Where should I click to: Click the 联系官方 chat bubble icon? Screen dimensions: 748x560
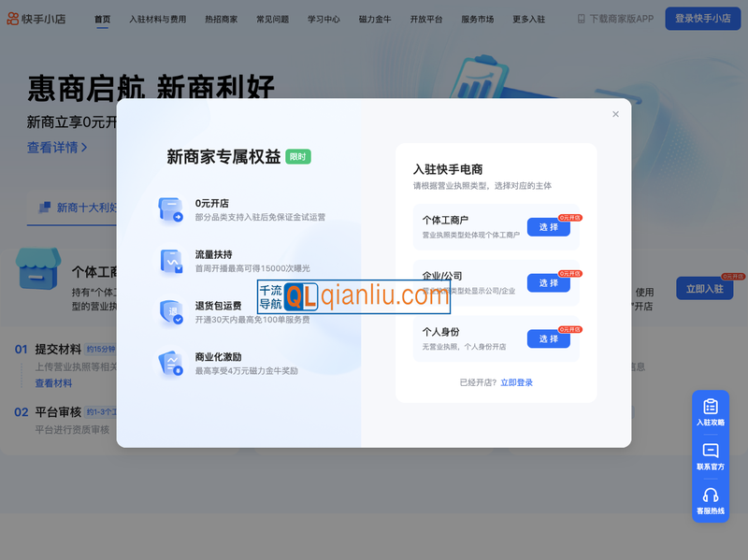(711, 451)
